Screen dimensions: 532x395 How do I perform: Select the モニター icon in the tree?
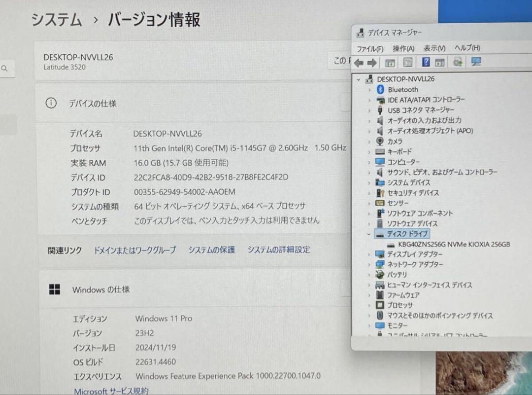coord(380,325)
